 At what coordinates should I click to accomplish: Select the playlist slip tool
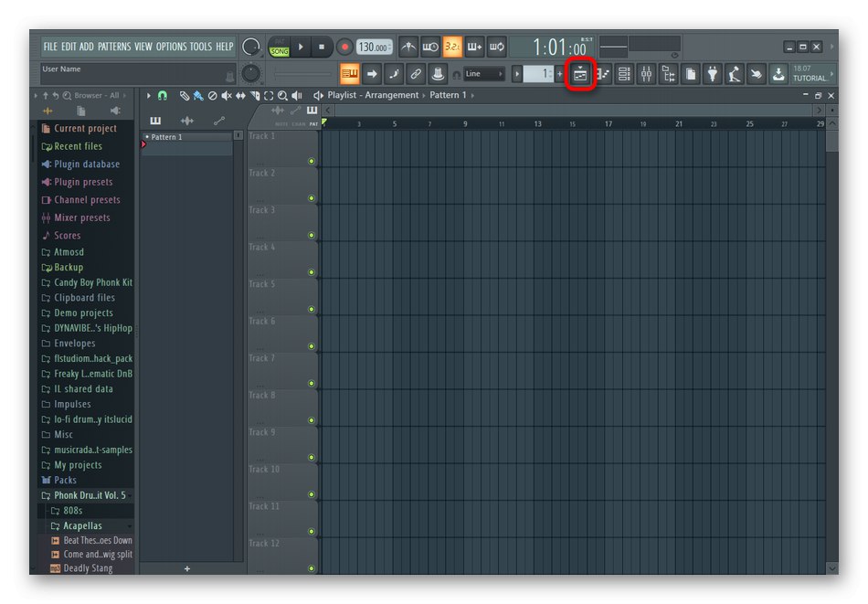[241, 96]
